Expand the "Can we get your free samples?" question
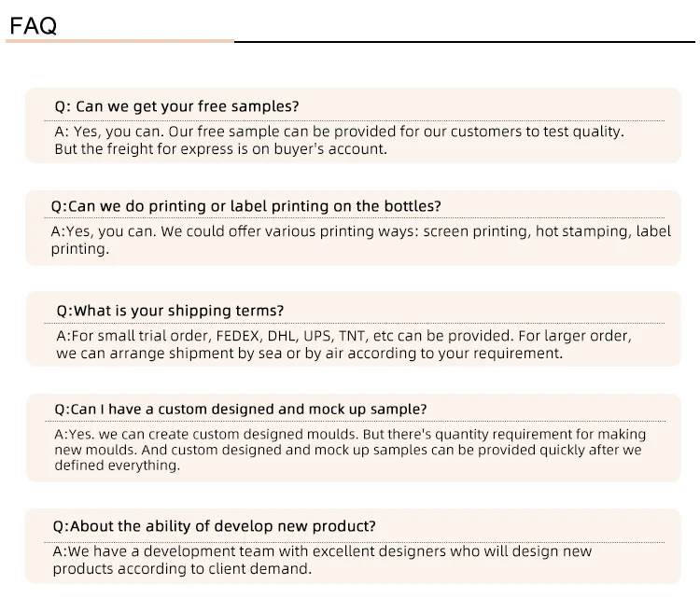700x598 pixels. (x=176, y=106)
